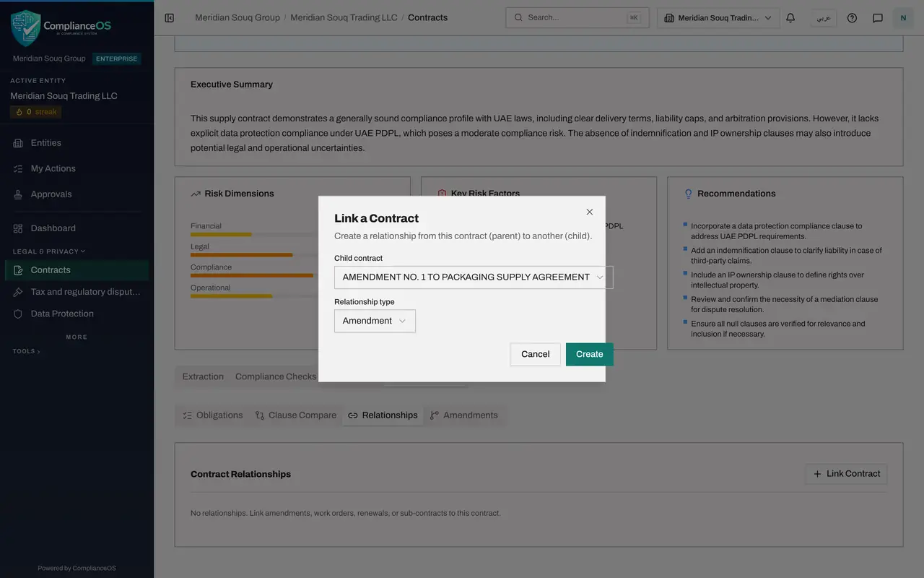Toggle the sidebar collapse icon
The height and width of the screenshot is (578, 924).
[170, 18]
